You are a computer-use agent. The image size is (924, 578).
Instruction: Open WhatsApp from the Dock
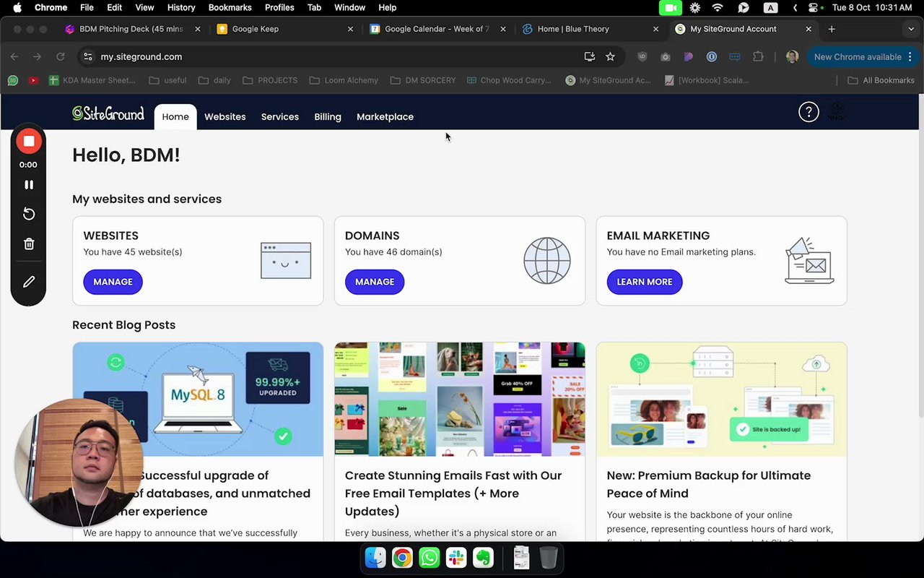coord(429,558)
